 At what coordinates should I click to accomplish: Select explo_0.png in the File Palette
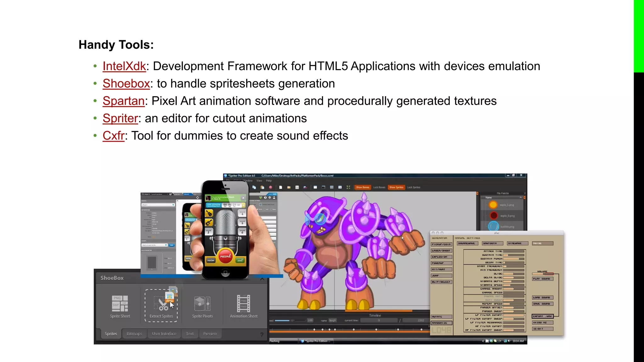502,216
